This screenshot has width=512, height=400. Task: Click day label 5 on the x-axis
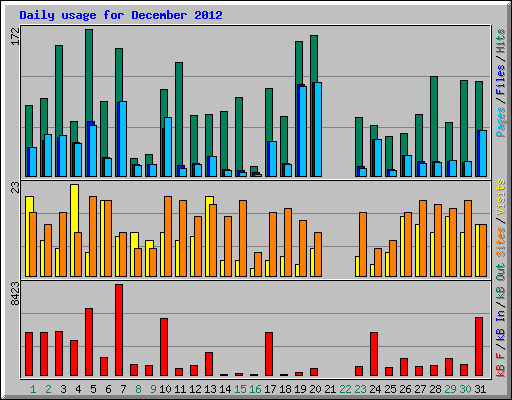tap(93, 389)
